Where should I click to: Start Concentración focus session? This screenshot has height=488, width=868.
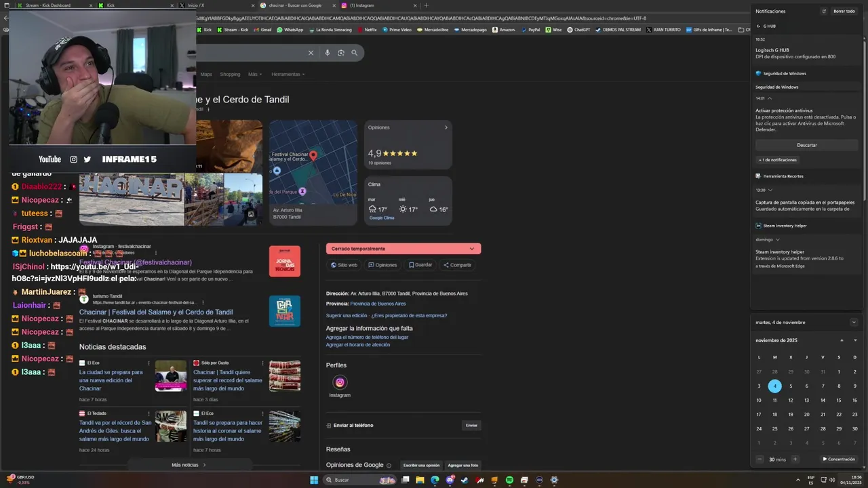(839, 459)
